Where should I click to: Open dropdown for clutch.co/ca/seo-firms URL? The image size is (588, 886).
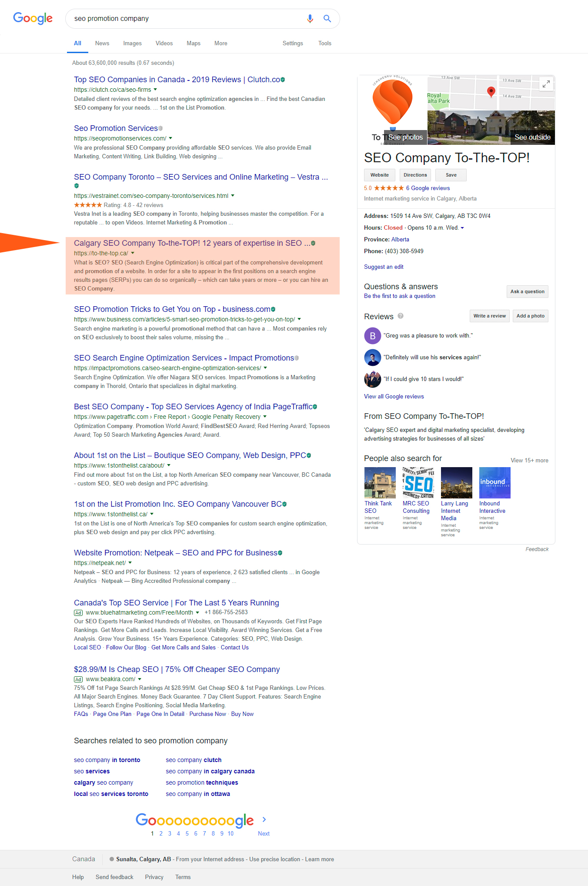pos(155,90)
